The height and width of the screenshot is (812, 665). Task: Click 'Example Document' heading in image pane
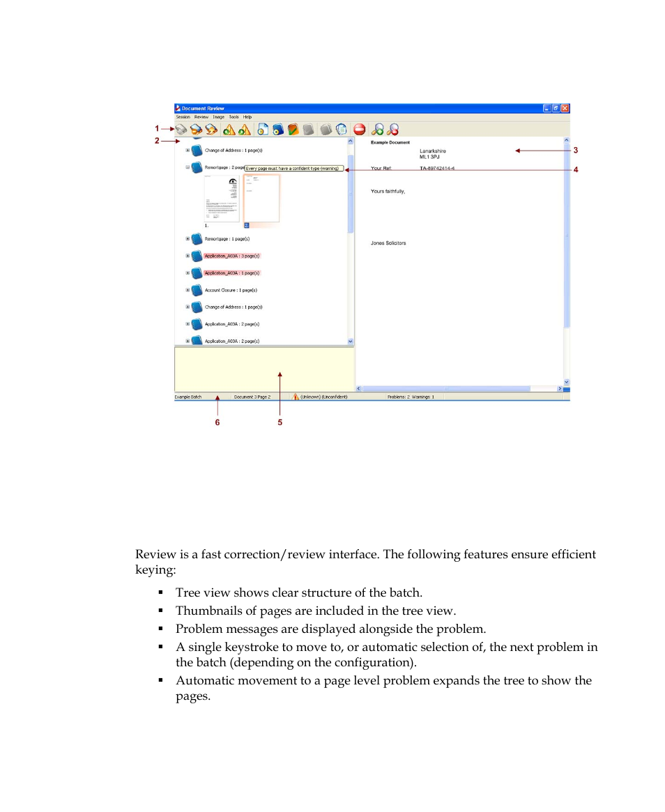tap(390, 142)
